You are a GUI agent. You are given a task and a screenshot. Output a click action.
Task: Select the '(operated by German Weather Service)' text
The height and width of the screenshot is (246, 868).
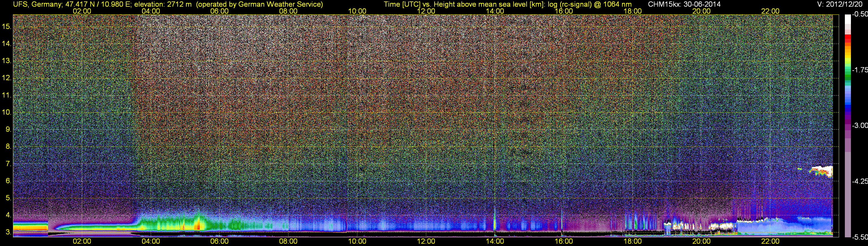tap(260, 4)
